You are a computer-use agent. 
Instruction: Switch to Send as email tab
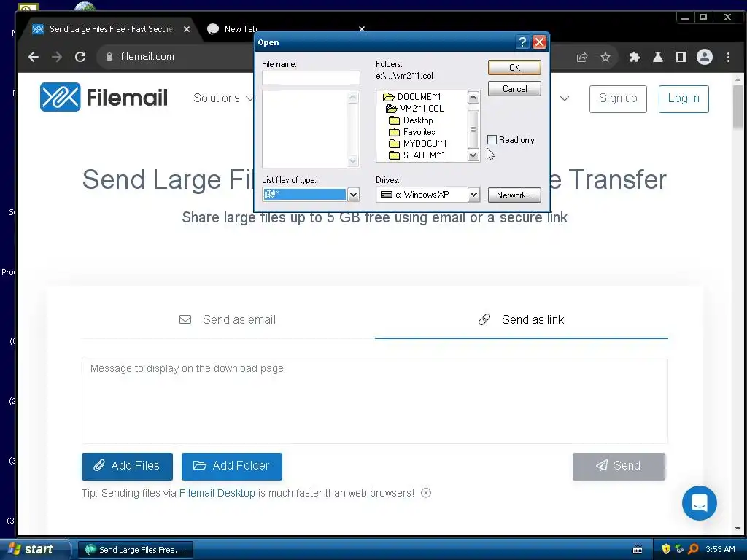pos(228,319)
